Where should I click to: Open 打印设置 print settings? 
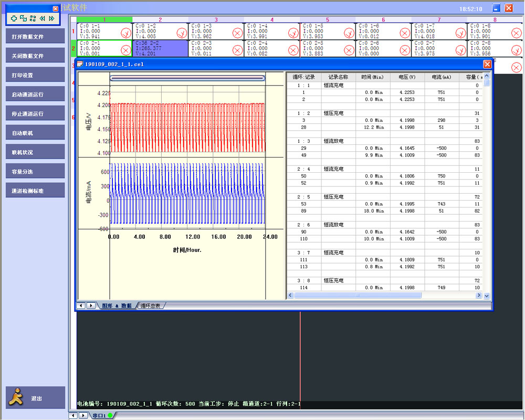(x=35, y=75)
